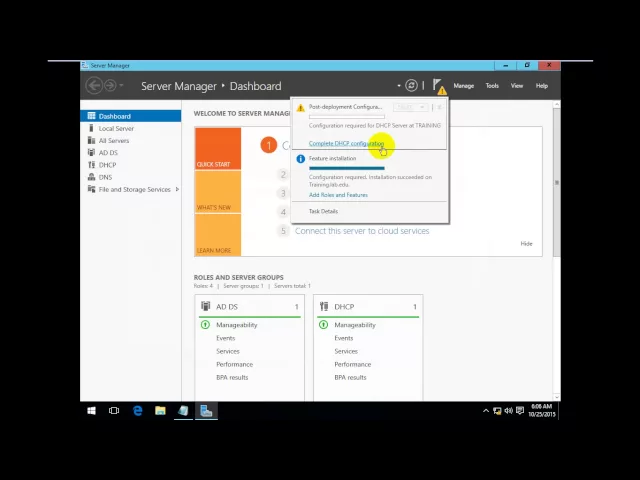Open the notifications flag icon
The image size is (640, 480).
coord(439,86)
